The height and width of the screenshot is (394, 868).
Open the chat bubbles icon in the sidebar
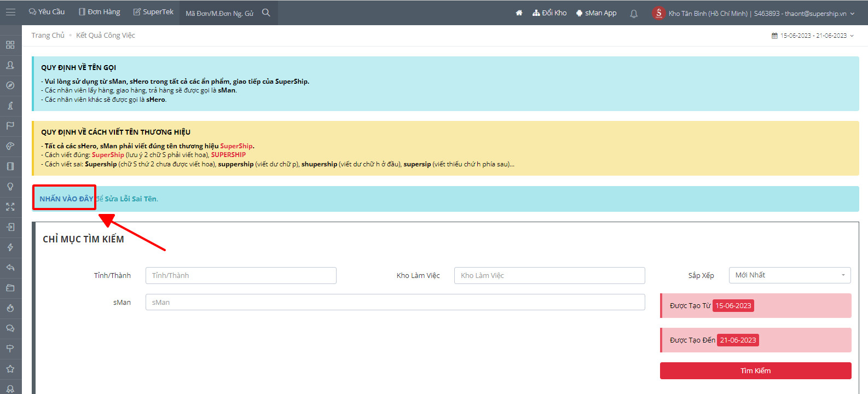[x=10, y=328]
